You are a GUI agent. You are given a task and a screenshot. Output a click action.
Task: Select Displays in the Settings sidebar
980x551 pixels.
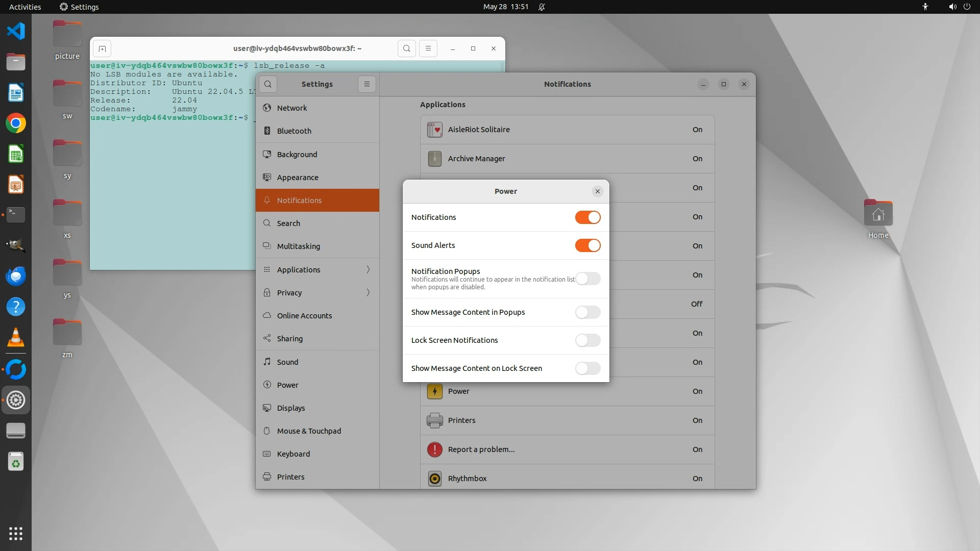(291, 408)
